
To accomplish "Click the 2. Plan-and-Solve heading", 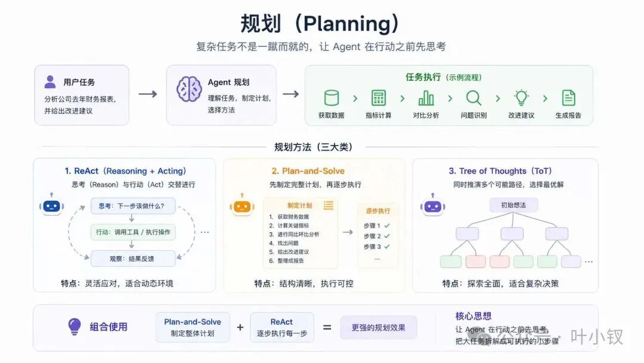I will coord(308,171).
